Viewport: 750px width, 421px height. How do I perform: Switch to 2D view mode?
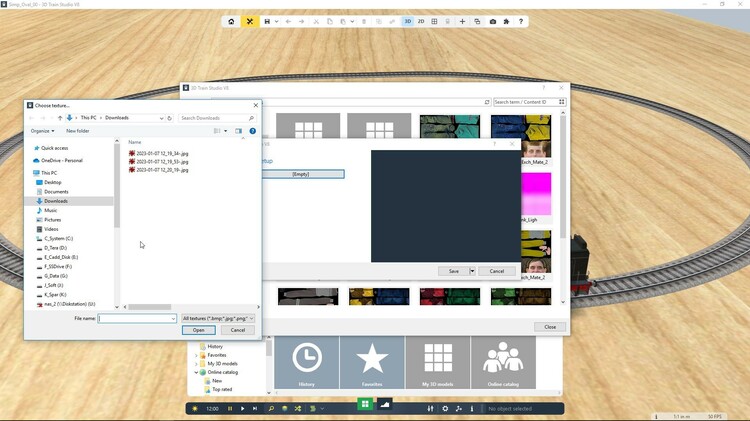[421, 21]
